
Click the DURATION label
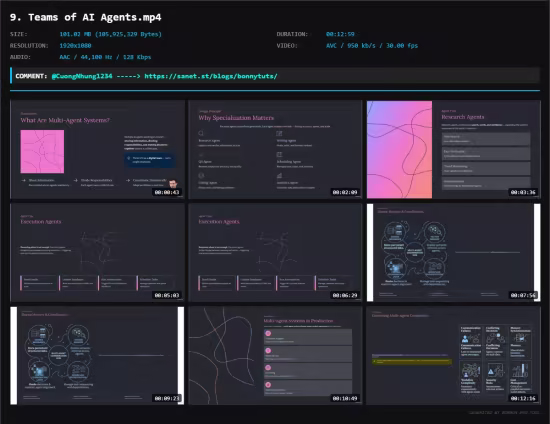coord(292,34)
